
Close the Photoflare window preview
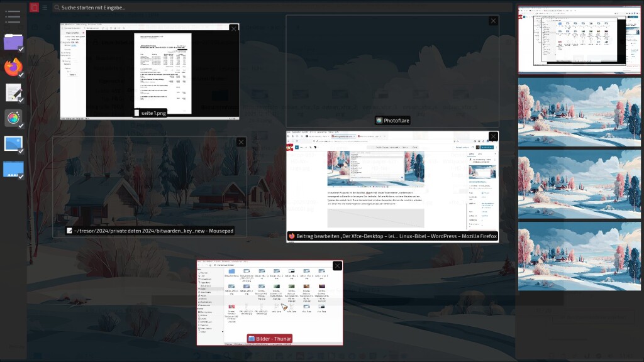click(x=493, y=21)
